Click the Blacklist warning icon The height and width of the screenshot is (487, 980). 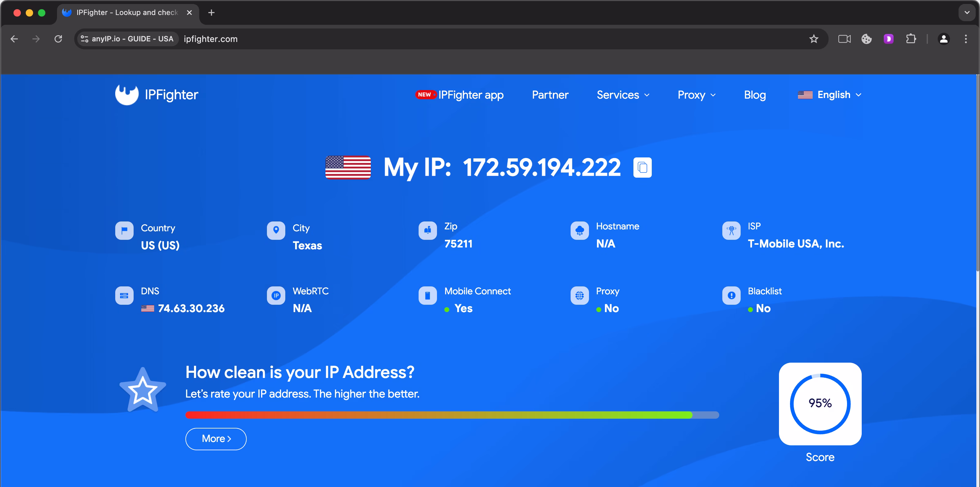[731, 295]
